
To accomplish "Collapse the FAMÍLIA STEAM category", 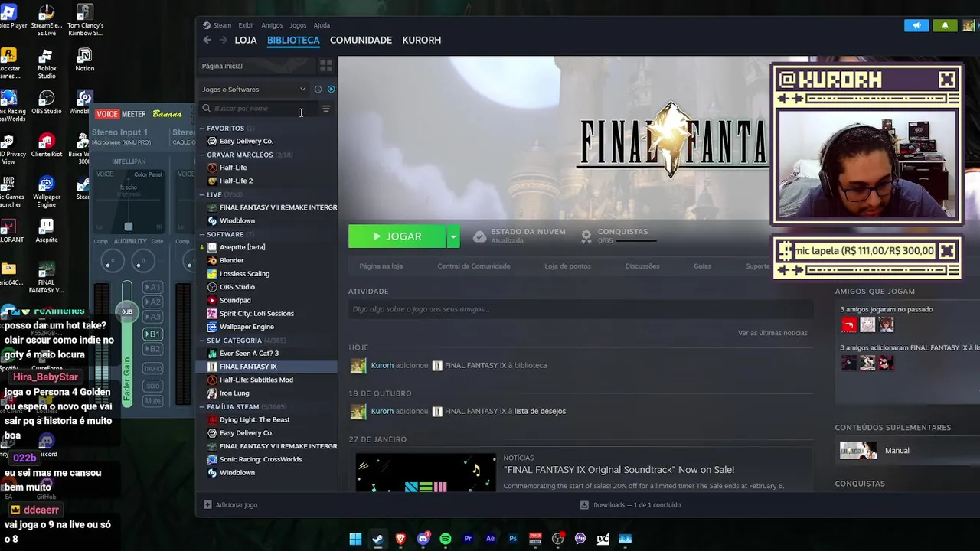I will click(x=202, y=407).
